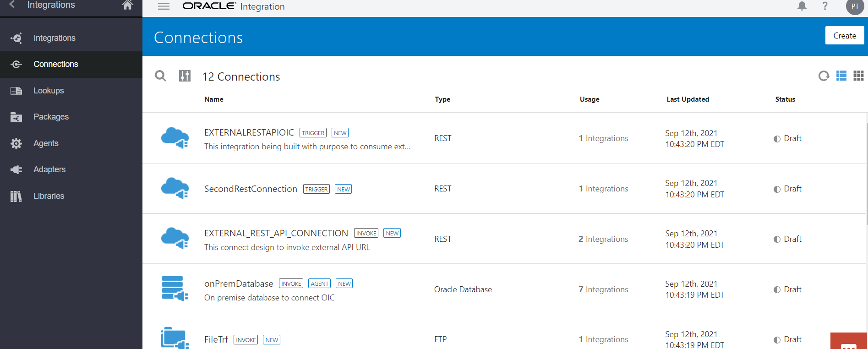Open the red chat widget icon

point(849,341)
